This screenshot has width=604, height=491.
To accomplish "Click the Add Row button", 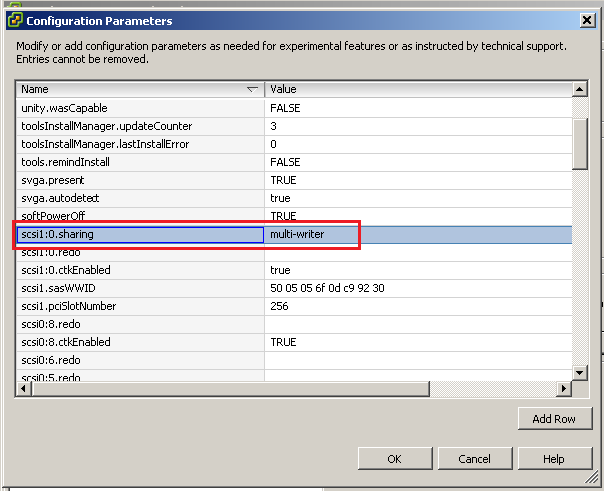I will pos(555,419).
